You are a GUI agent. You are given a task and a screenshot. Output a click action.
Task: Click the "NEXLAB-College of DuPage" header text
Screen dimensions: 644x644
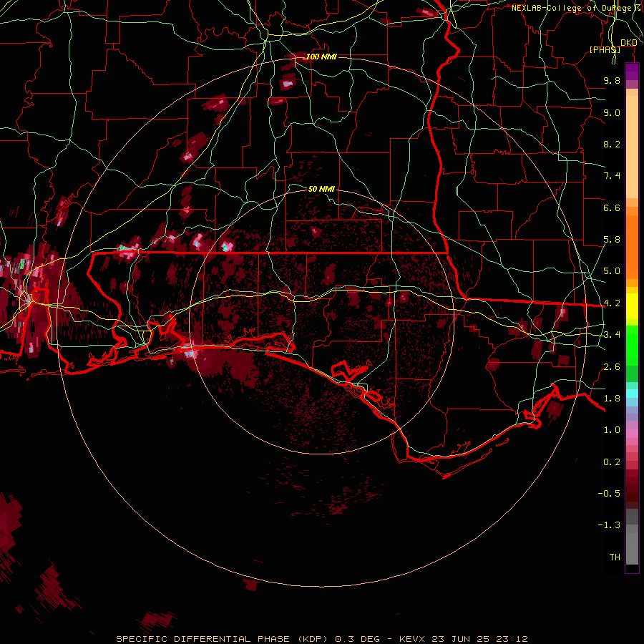(x=572, y=8)
